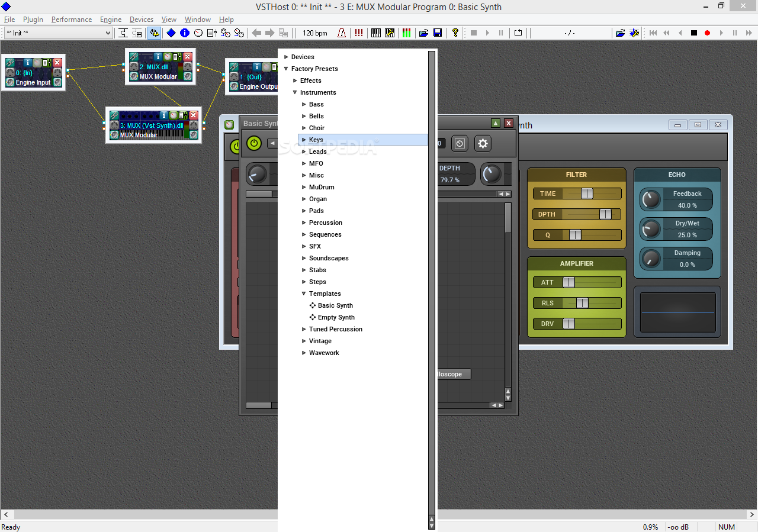Click the loop icon next to the pause button

(518, 33)
